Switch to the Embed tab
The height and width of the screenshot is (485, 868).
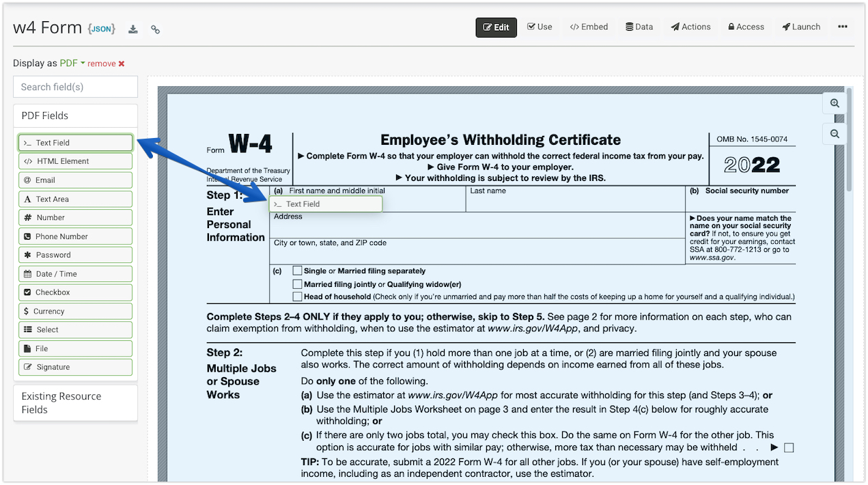click(589, 27)
